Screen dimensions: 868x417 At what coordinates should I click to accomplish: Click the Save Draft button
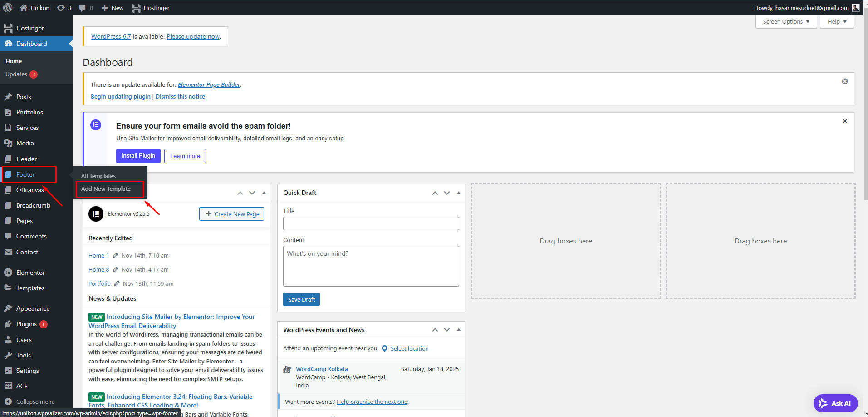tap(301, 300)
